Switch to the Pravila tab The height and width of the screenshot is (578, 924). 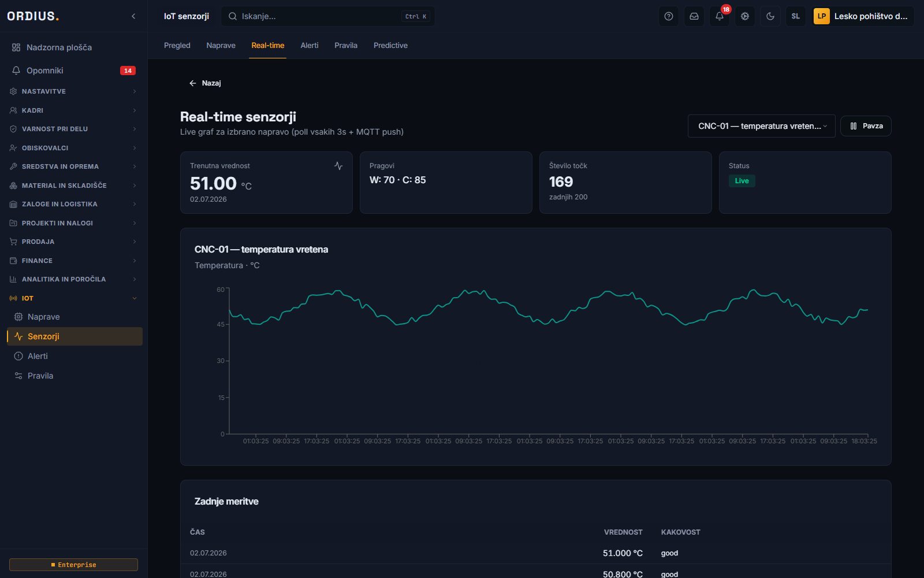point(346,45)
